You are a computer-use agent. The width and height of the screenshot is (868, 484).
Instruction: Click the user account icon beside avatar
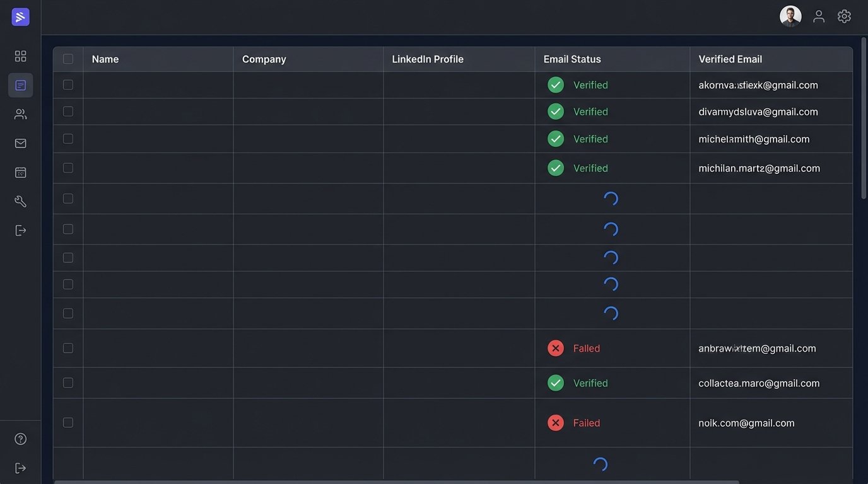[x=819, y=16]
